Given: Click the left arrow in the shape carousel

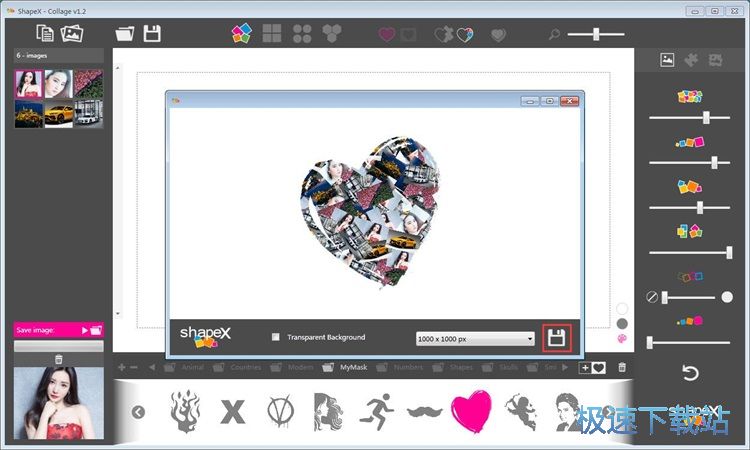Looking at the screenshot, I should 138,412.
